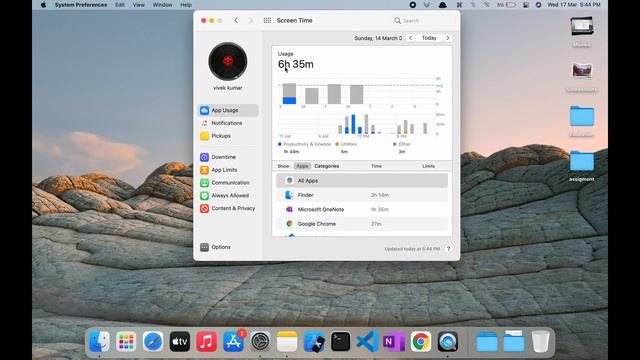Launch OneNote from the Dock
The image size is (640, 360).
(393, 341)
